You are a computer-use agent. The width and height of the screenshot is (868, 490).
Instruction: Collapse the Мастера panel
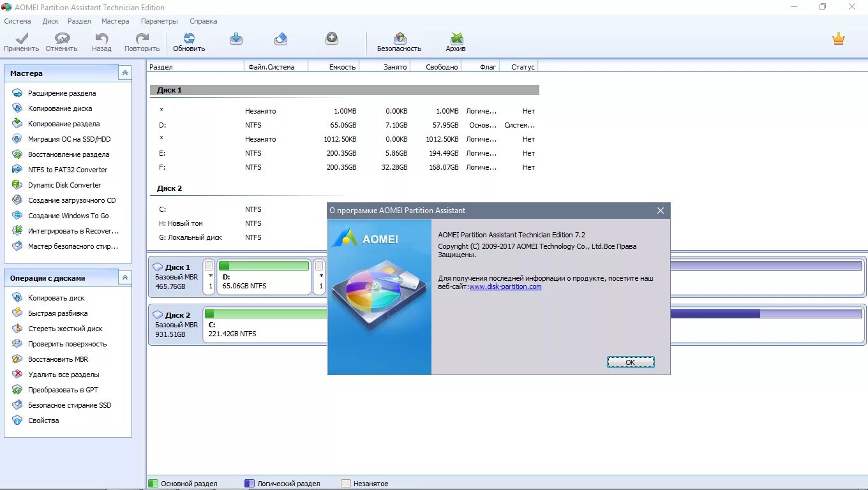click(x=125, y=73)
